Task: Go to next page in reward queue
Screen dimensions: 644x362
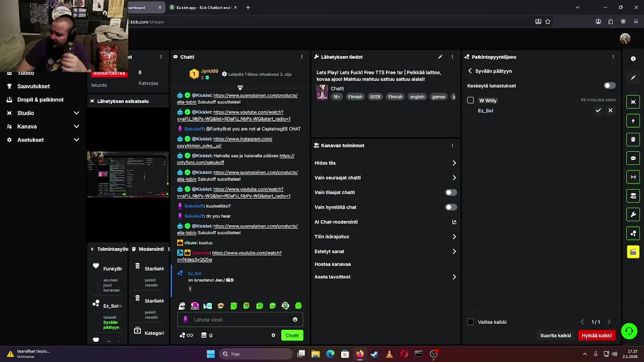Action: click(609, 322)
